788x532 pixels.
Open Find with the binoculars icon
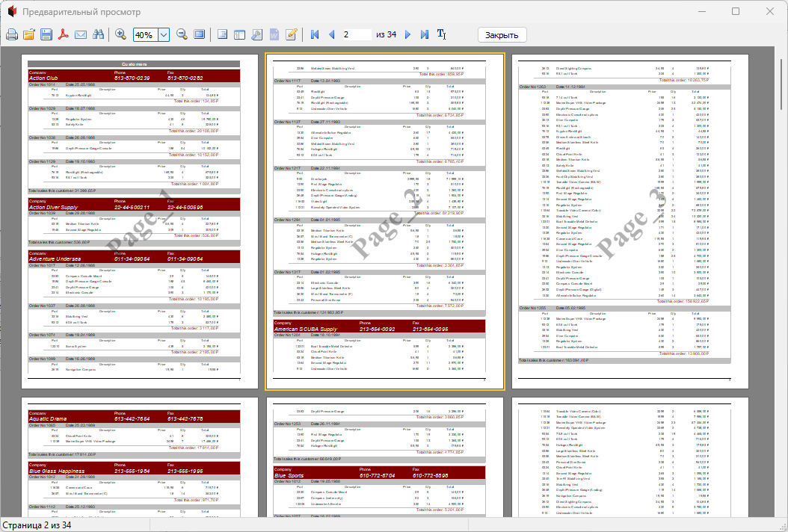pos(98,35)
